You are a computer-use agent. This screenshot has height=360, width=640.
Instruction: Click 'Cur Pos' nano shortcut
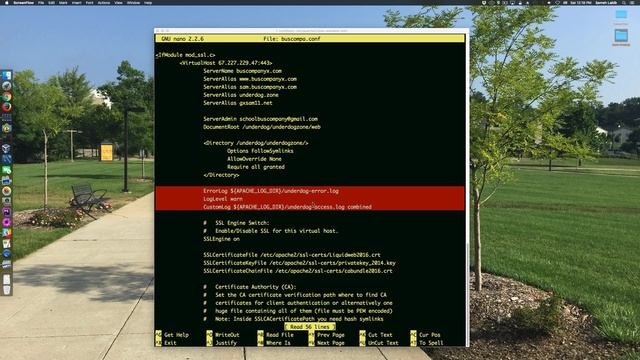pyautogui.click(x=430, y=335)
